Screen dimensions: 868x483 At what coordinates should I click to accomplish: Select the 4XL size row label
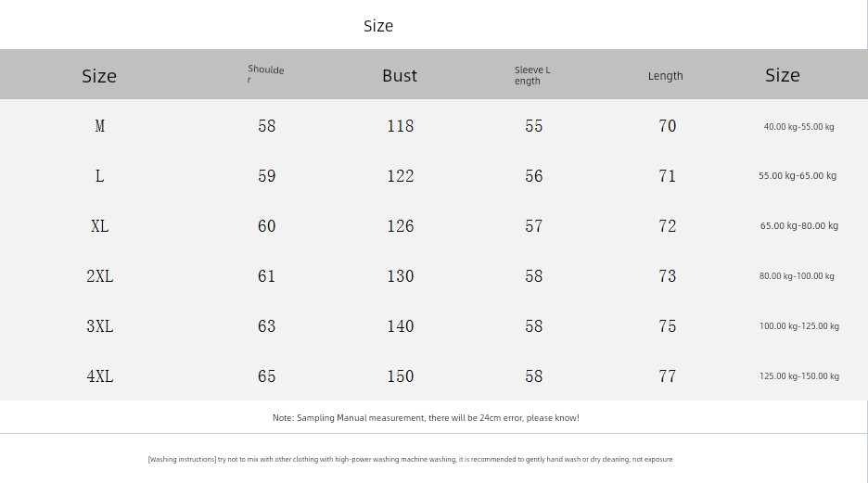(99, 376)
